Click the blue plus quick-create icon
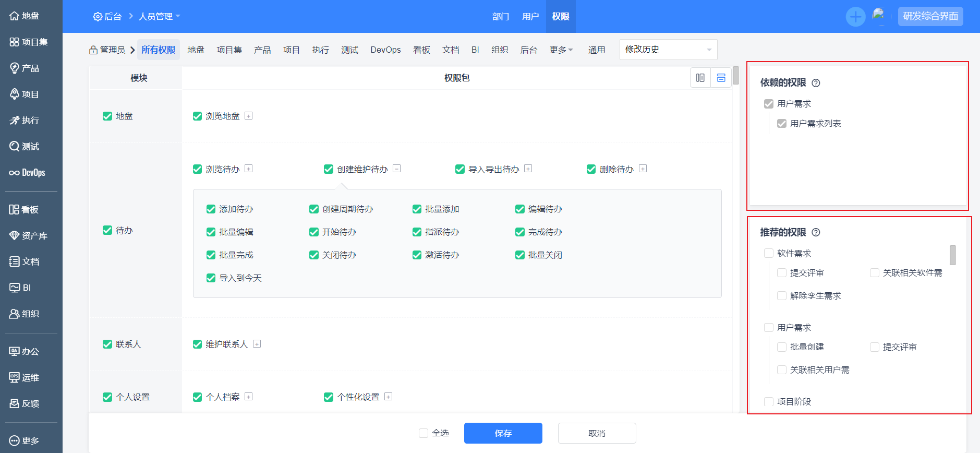 [x=855, y=17]
